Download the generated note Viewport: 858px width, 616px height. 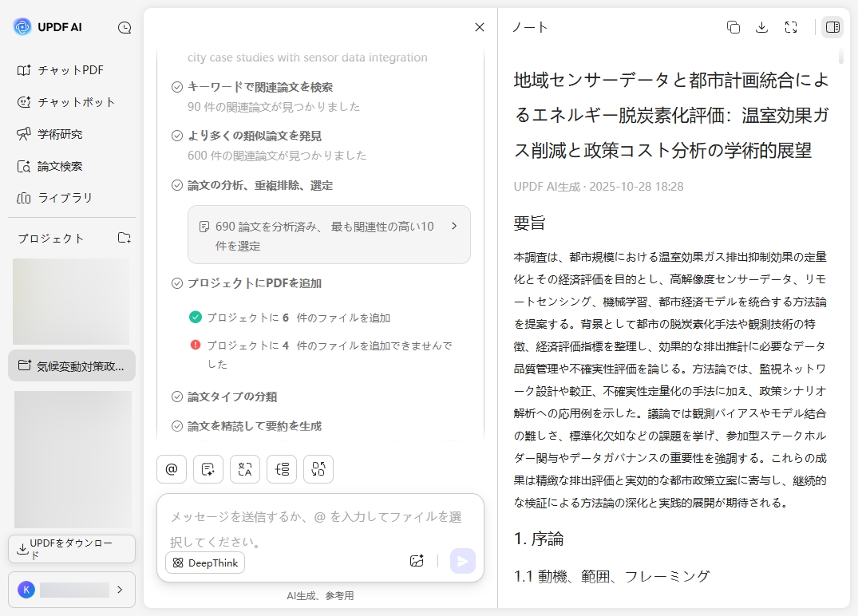(761, 26)
